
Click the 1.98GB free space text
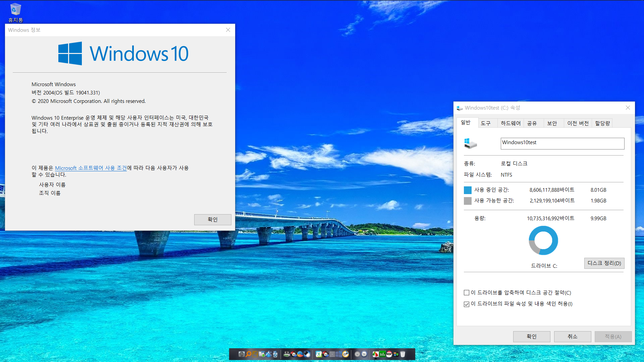coord(598,200)
